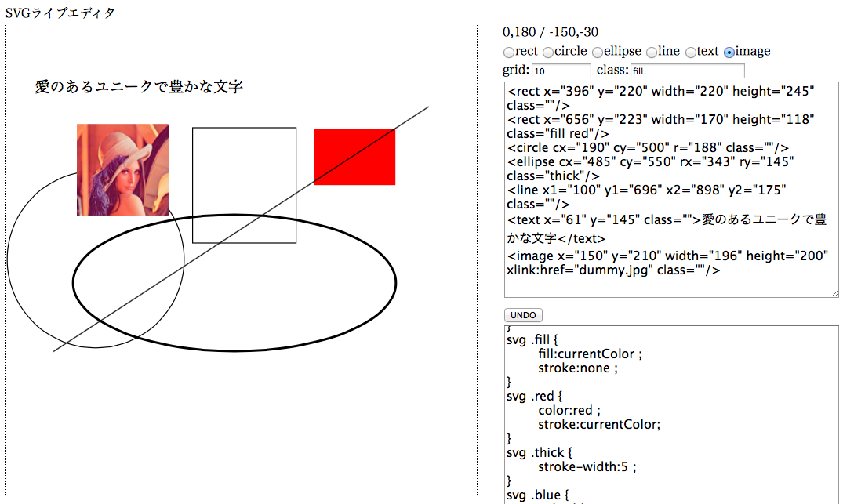Choose the ellipse shape option
This screenshot has height=504, width=854.
point(598,53)
